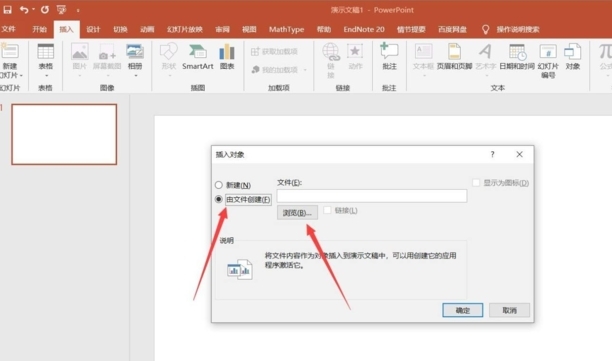Open the Table insert menu
This screenshot has height=361, width=612.
point(46,59)
